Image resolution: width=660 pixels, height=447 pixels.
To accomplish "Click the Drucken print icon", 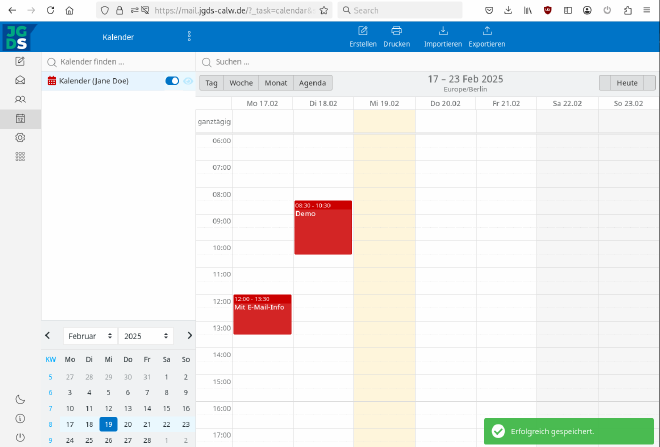I will (x=397, y=37).
